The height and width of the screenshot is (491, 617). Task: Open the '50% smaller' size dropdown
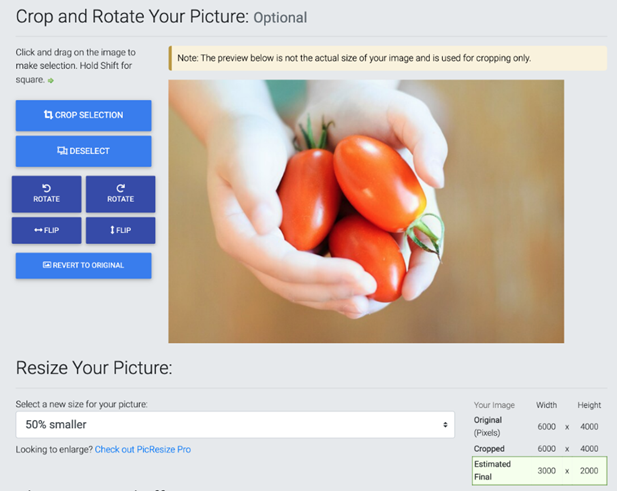[234, 424]
